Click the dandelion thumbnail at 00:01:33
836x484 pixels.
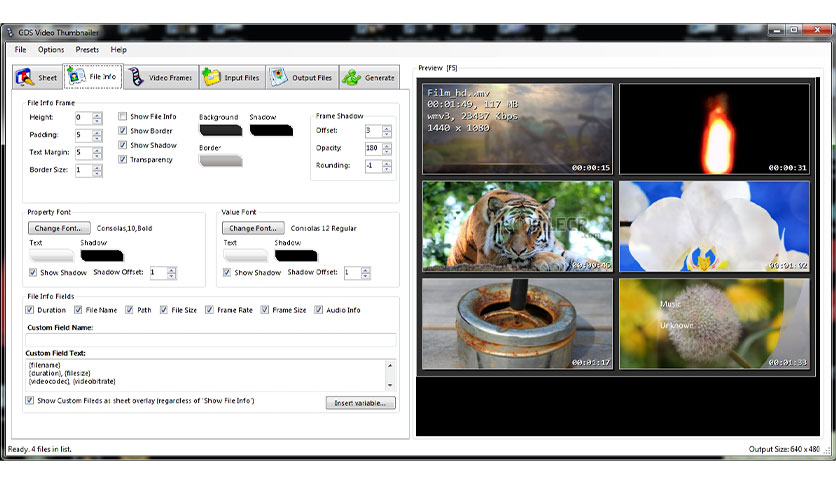tap(714, 324)
